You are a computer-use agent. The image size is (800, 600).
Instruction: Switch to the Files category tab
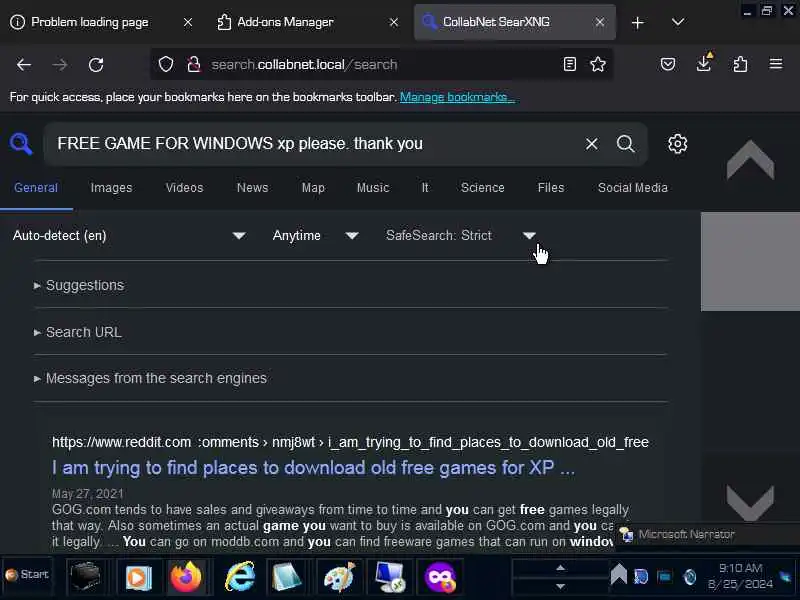pos(551,188)
